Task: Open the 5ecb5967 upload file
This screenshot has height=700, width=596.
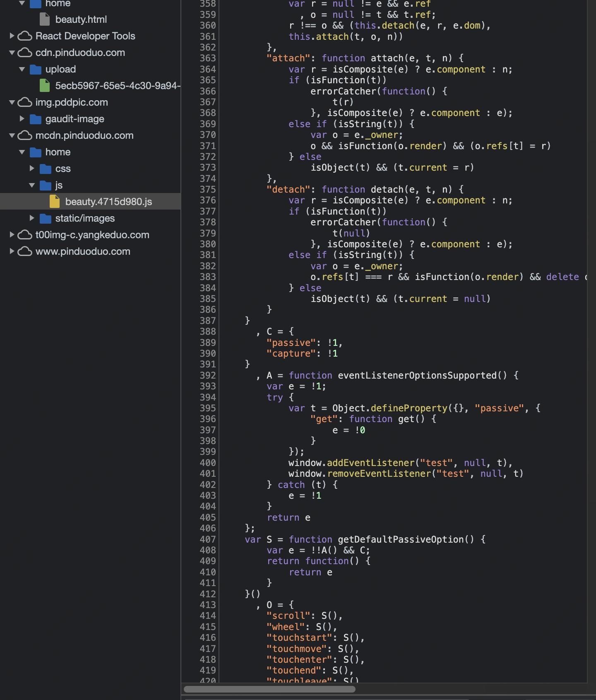Action: (118, 86)
